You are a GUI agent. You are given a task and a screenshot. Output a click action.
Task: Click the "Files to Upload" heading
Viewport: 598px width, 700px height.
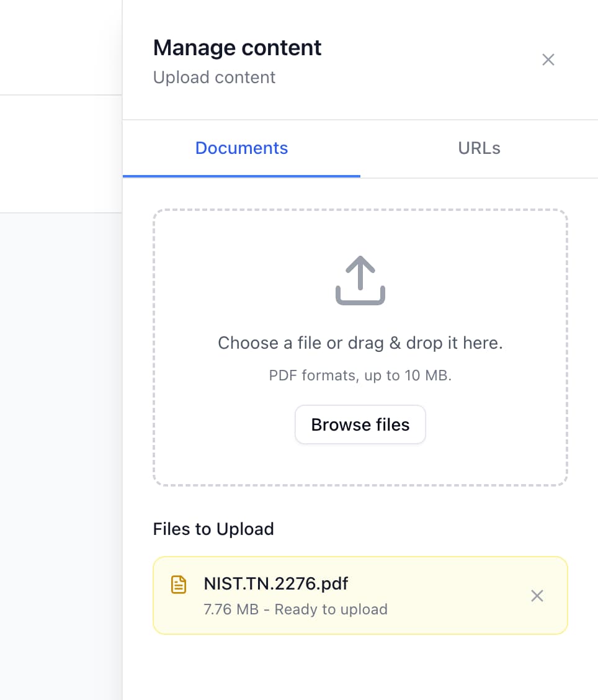[x=213, y=529]
